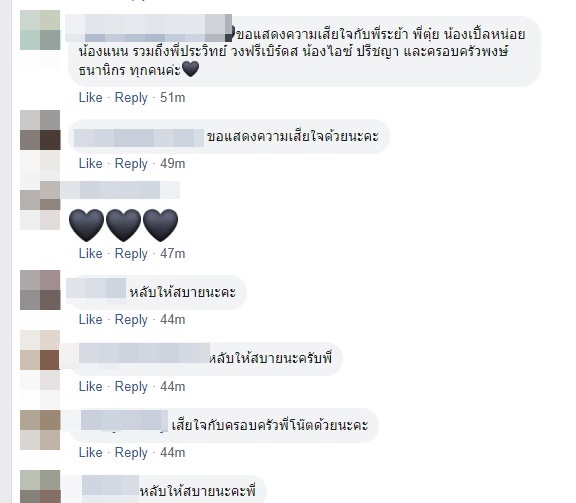Reply to the 'หลับให้สบายนะครับพี่' comment
The image size is (576, 503).
[131, 387]
